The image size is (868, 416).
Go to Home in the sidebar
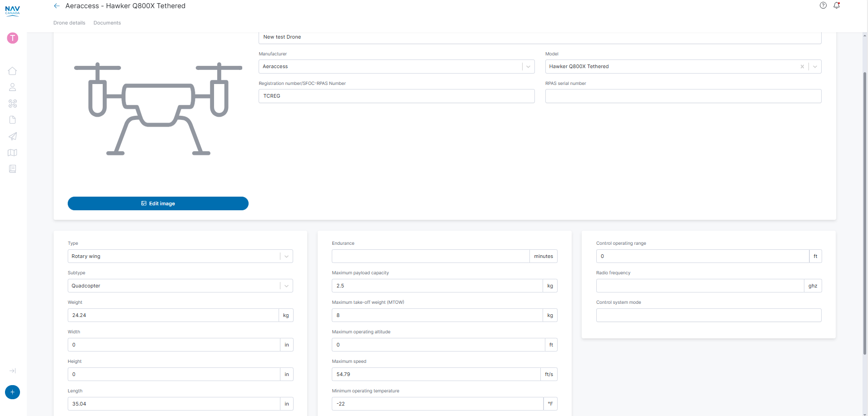click(x=13, y=71)
